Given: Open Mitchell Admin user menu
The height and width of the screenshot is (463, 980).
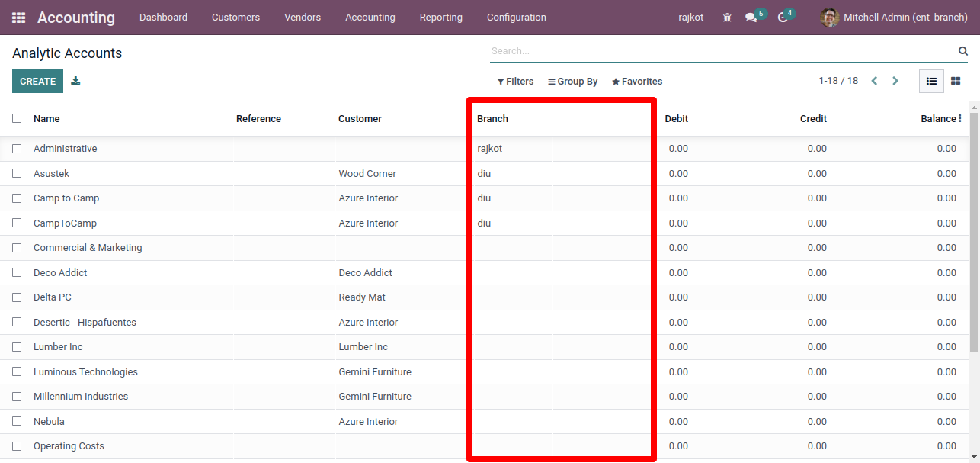Looking at the screenshot, I should (x=894, y=17).
